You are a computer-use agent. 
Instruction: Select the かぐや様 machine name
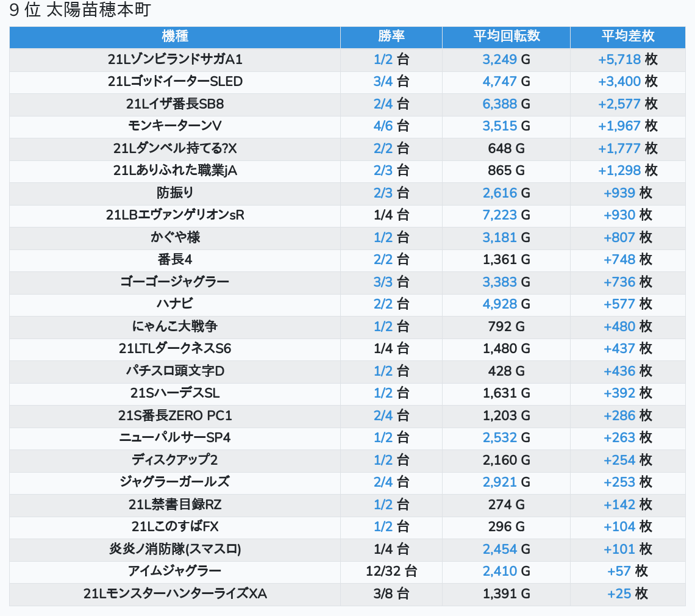(174, 237)
